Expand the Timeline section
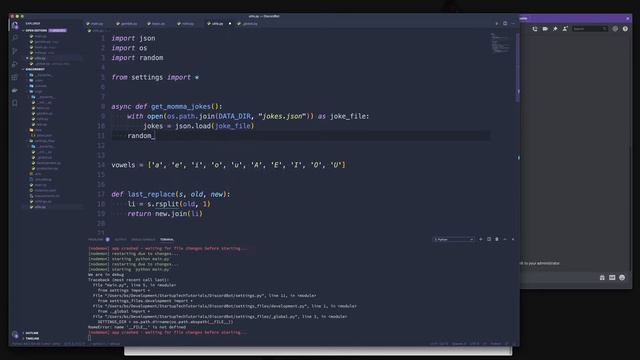Viewport: 640px width, 360px height. 32,338
